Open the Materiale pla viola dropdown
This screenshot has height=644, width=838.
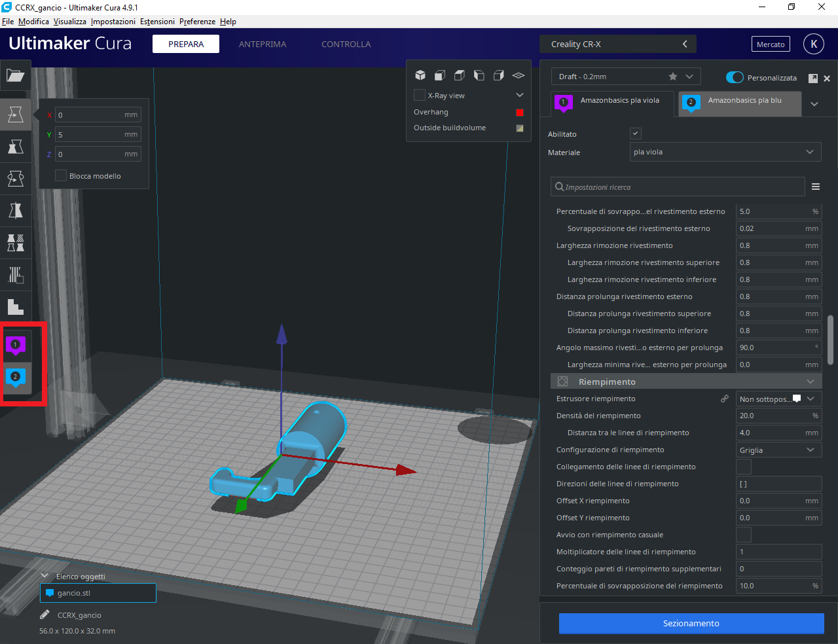pyautogui.click(x=724, y=152)
